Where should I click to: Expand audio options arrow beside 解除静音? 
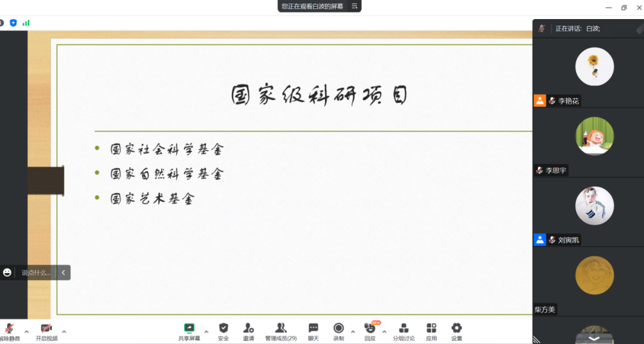click(x=26, y=331)
